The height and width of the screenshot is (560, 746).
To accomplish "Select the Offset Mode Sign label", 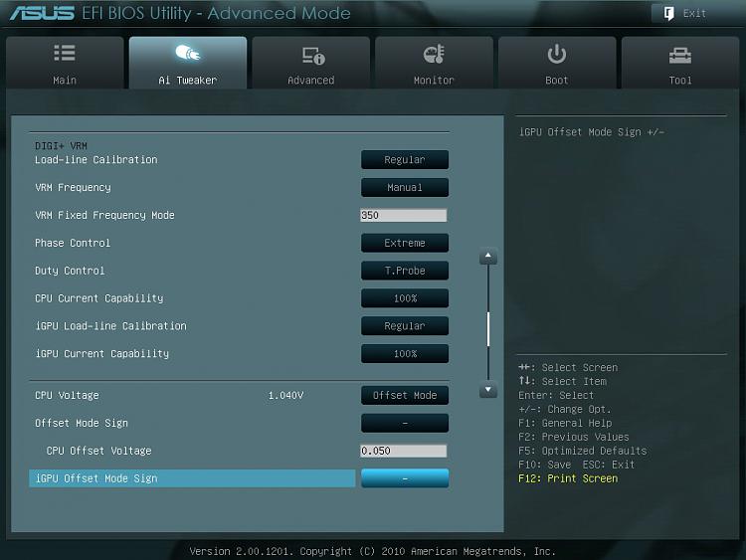I will coord(82,423).
